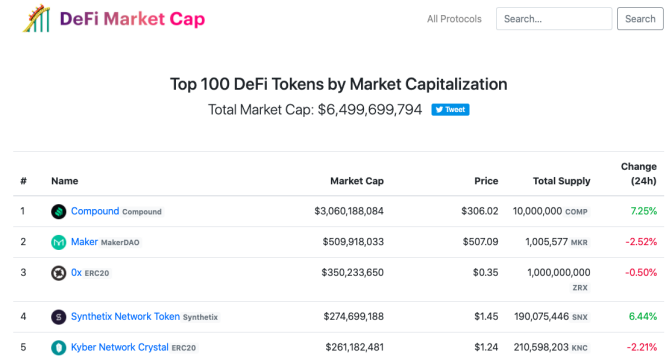This screenshot has height=362, width=672.
Task: Open the Kyber Network Crystal link
Action: coord(120,347)
